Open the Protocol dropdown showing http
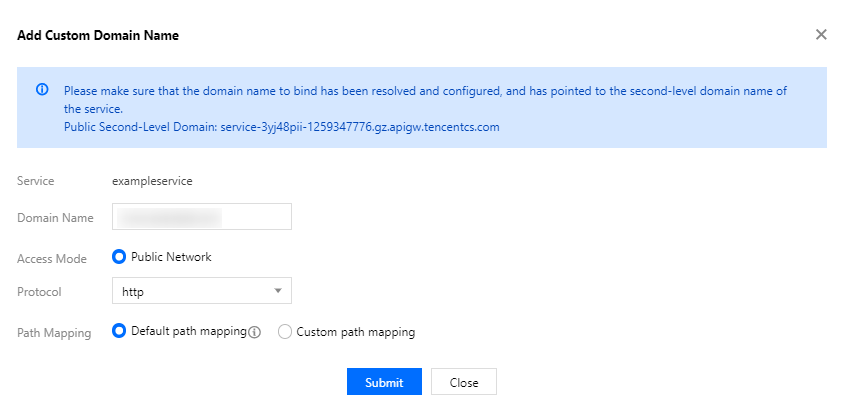This screenshot has height=413, width=847. [x=200, y=291]
